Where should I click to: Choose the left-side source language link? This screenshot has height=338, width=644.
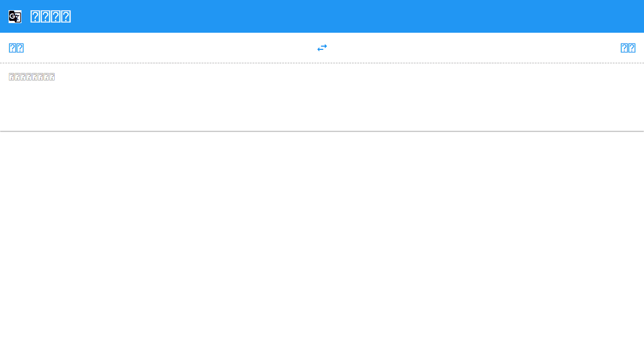coord(16,48)
